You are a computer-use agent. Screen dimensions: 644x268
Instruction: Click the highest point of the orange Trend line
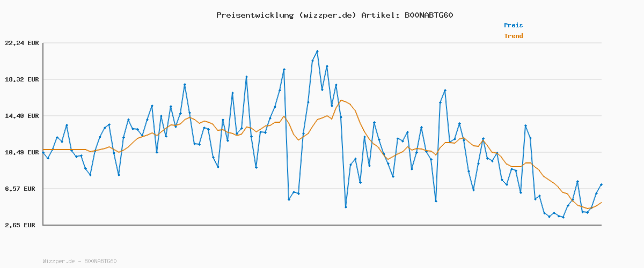tap(341, 100)
